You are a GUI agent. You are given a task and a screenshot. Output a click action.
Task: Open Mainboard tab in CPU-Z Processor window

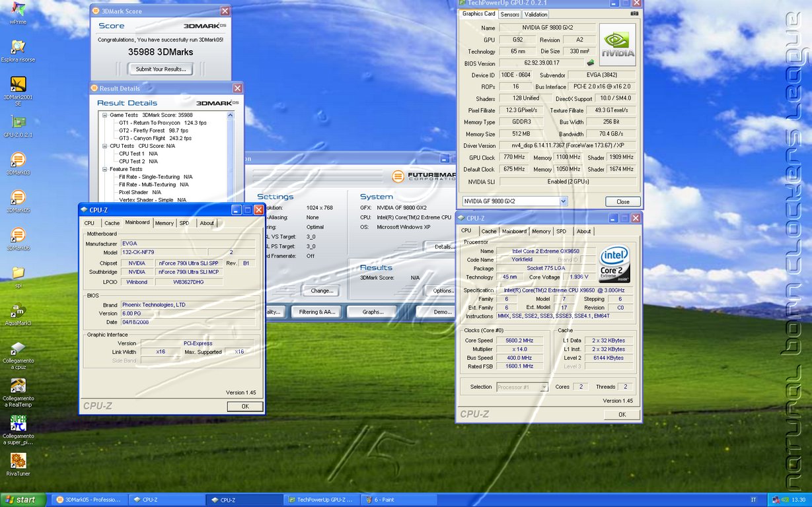point(514,231)
